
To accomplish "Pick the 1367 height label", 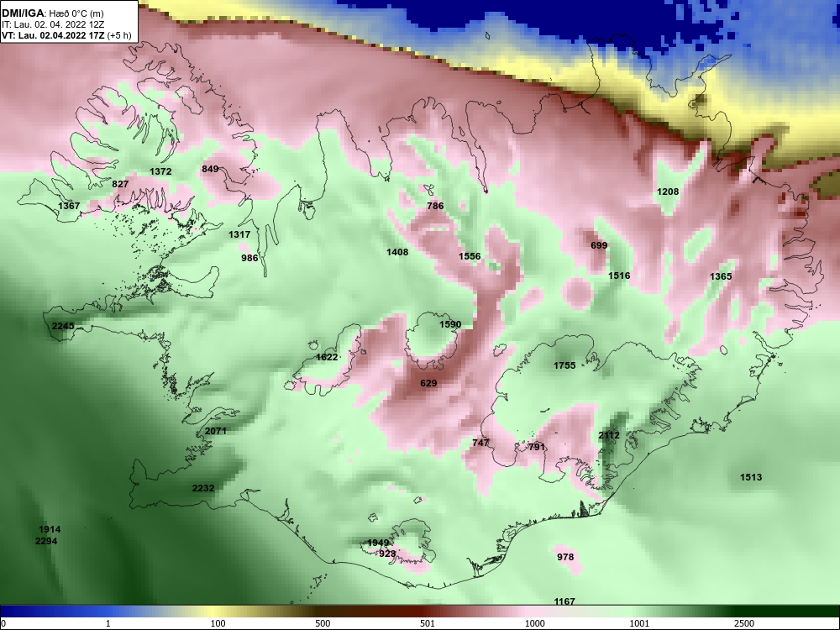I will pyautogui.click(x=69, y=206).
